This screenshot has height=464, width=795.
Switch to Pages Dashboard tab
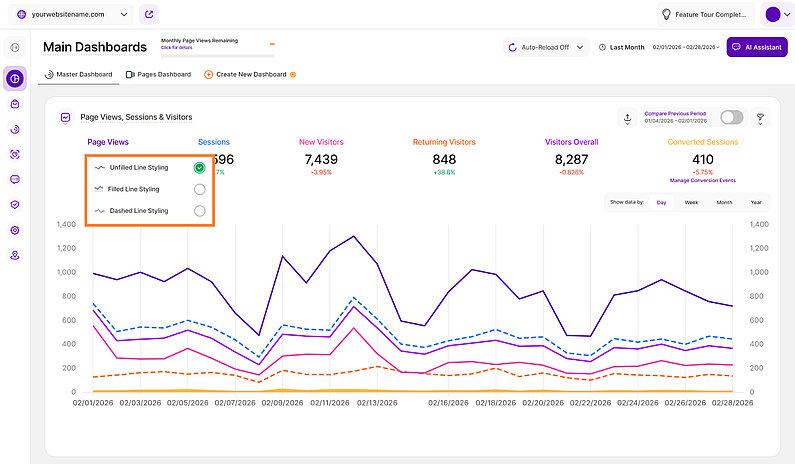point(158,74)
